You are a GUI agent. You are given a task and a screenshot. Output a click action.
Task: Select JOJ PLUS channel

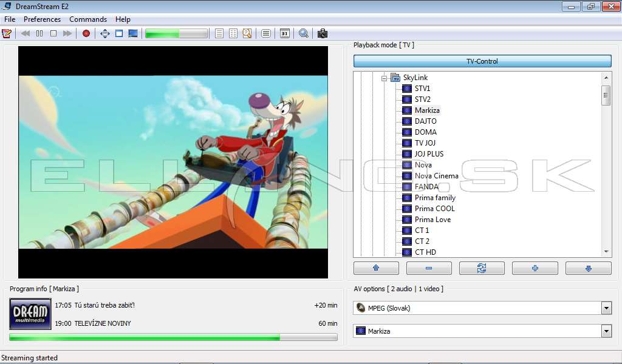[429, 153]
